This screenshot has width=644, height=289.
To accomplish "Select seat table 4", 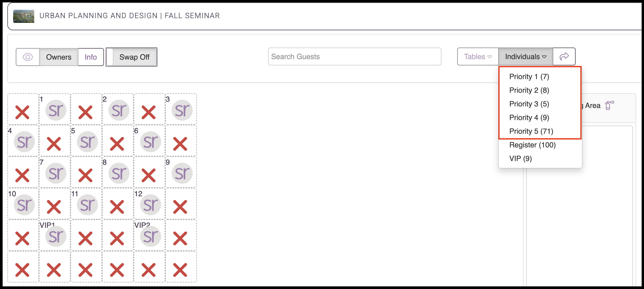I will (24, 142).
